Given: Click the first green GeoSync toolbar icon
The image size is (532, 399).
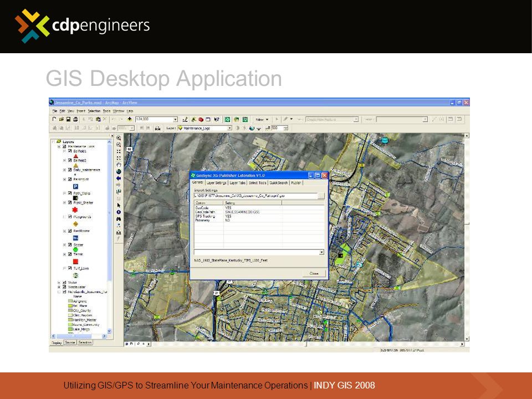Looking at the screenshot, I should (x=227, y=120).
